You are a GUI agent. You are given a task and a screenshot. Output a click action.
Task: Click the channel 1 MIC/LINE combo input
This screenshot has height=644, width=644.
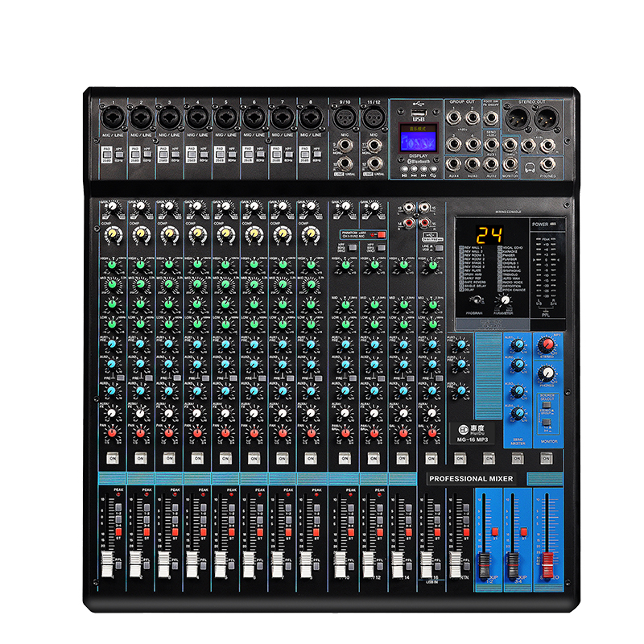click(x=110, y=118)
